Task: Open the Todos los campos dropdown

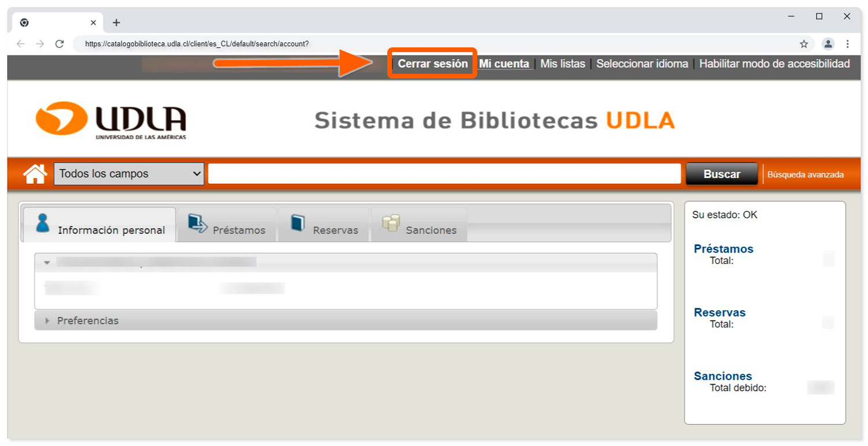Action: pyautogui.click(x=129, y=174)
